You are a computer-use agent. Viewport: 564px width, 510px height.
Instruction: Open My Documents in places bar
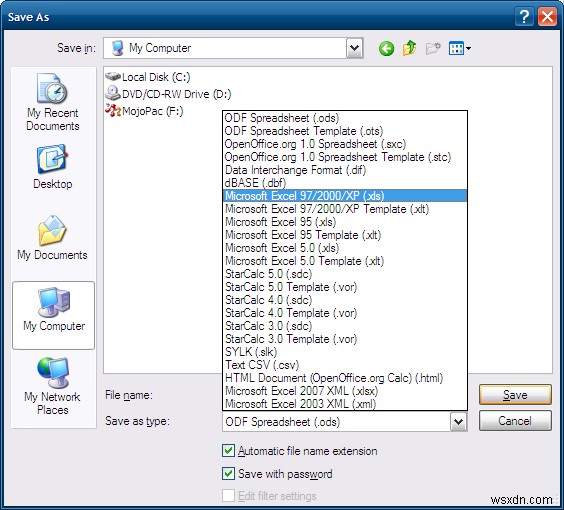click(53, 238)
